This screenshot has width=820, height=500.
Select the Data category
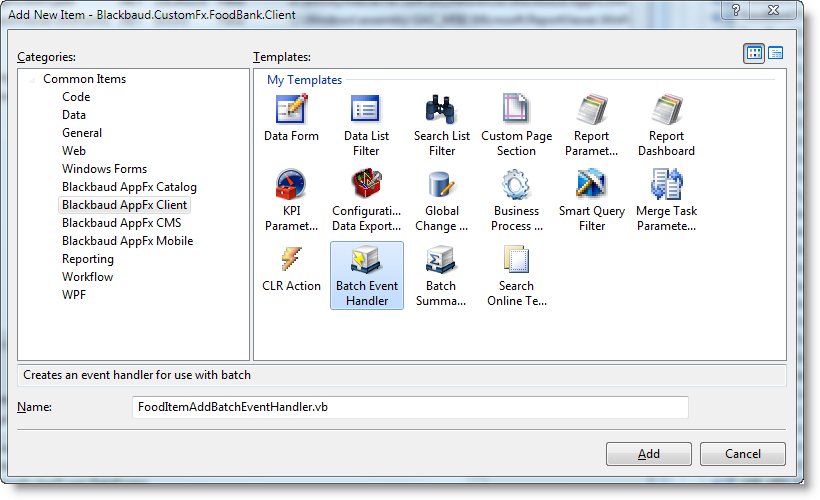pos(74,115)
